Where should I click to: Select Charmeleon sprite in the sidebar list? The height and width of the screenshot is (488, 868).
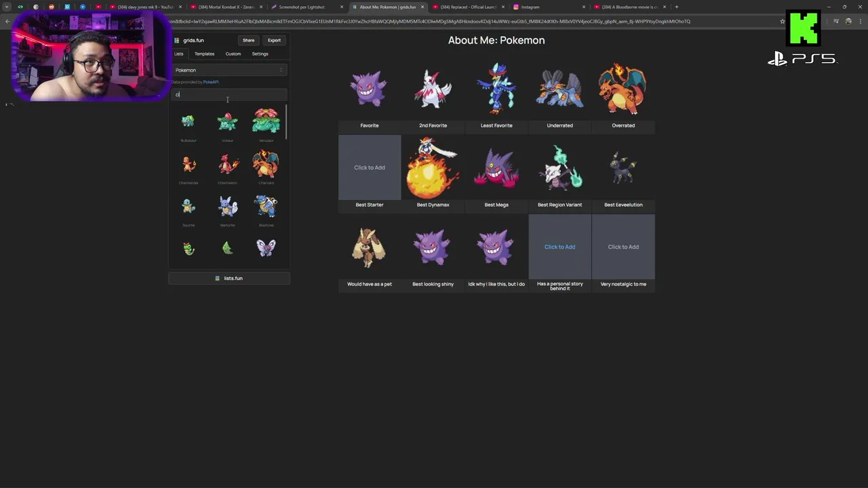(228, 164)
